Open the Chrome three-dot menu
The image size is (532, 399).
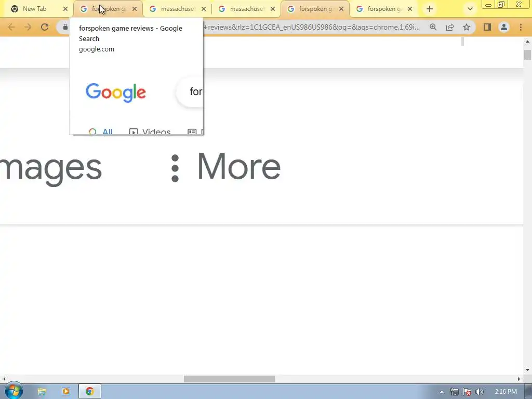click(x=521, y=27)
